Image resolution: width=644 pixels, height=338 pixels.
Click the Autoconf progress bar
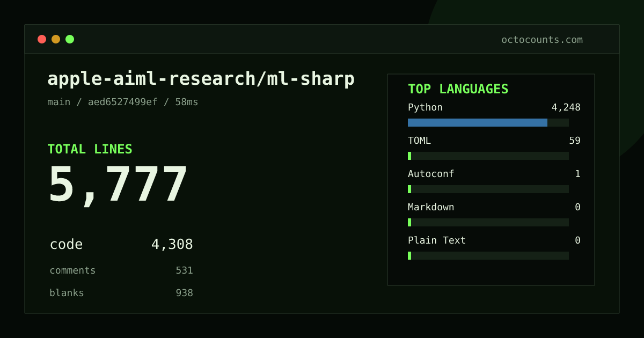pos(488,189)
